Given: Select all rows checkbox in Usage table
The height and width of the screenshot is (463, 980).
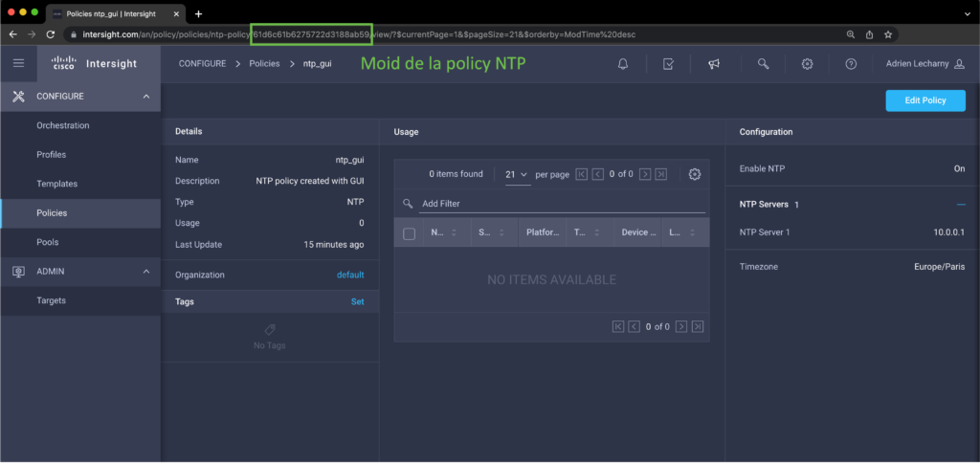Looking at the screenshot, I should (410, 233).
